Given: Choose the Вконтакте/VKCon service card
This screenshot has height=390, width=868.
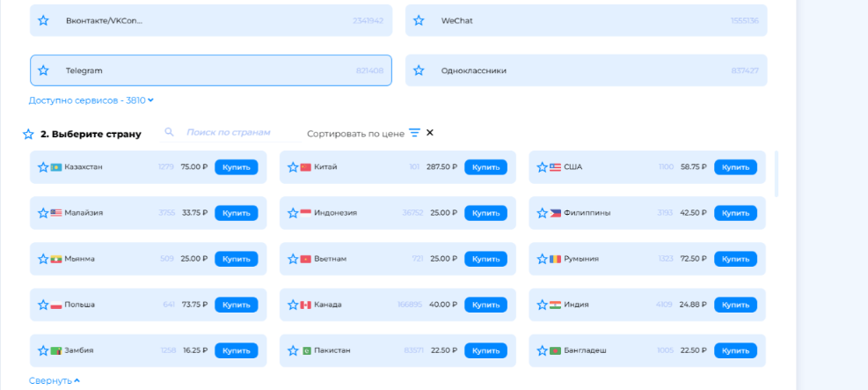Looking at the screenshot, I should tap(211, 20).
